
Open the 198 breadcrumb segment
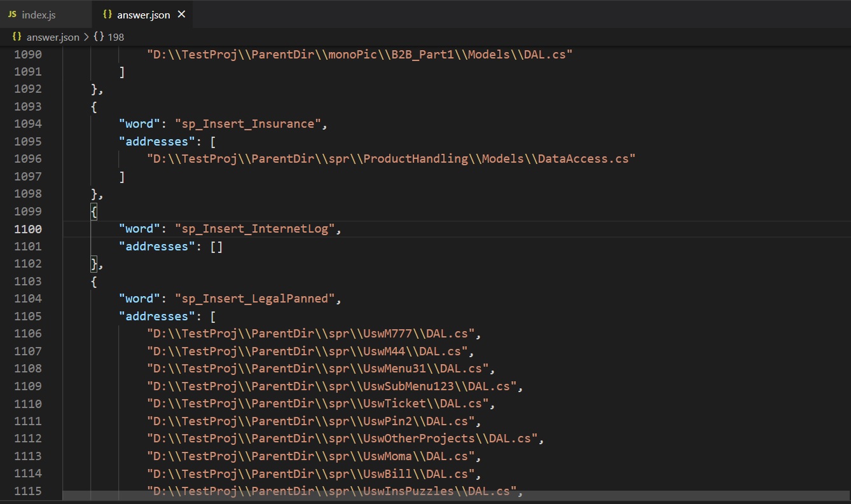pos(116,37)
